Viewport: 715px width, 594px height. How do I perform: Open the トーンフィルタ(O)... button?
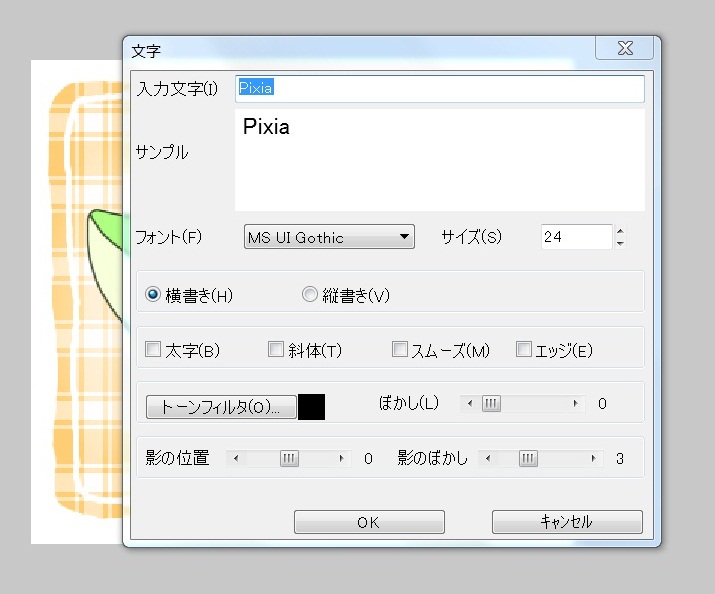coord(221,407)
